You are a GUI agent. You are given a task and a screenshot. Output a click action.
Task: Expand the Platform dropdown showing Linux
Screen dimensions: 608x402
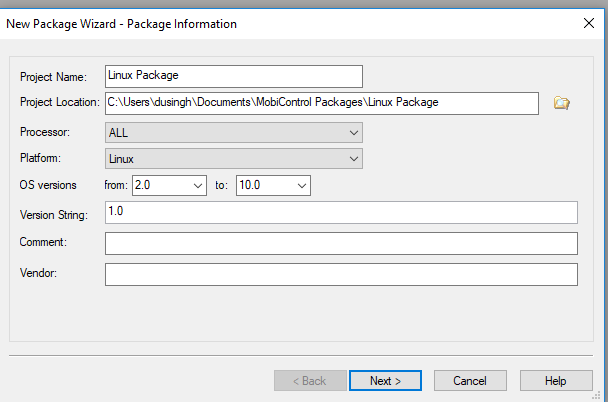click(233, 158)
